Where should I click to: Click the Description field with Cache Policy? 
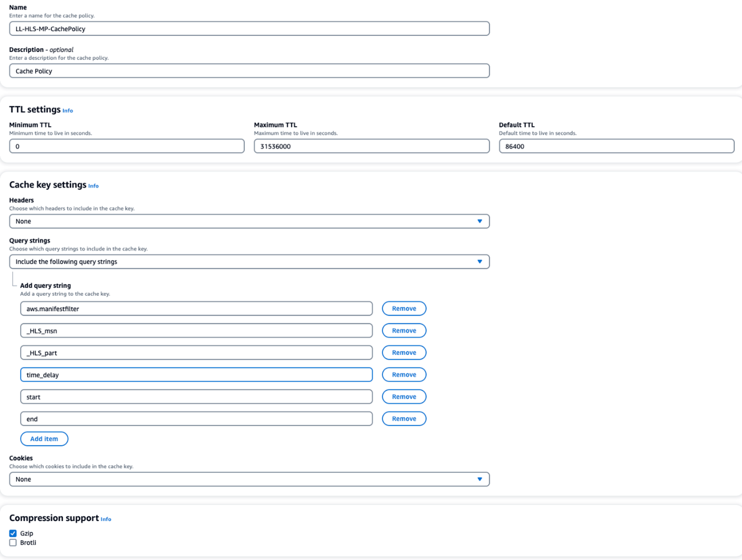pyautogui.click(x=249, y=71)
